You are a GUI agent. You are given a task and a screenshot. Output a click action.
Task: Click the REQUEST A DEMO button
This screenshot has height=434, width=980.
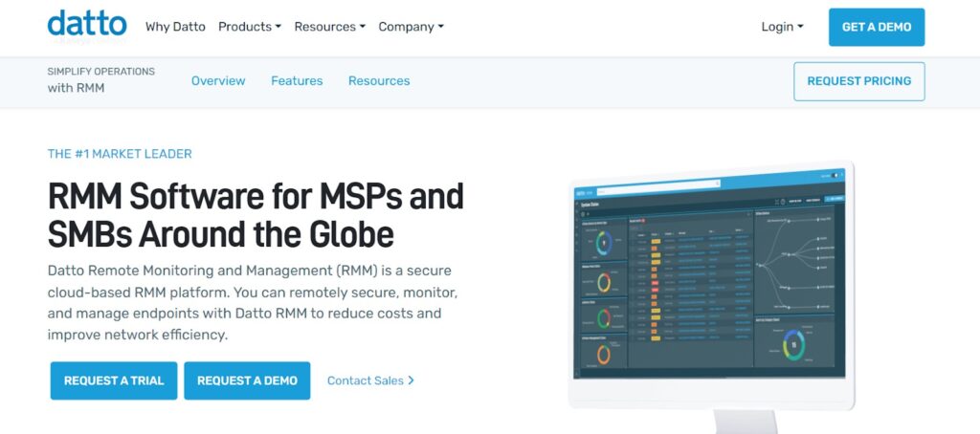(247, 380)
